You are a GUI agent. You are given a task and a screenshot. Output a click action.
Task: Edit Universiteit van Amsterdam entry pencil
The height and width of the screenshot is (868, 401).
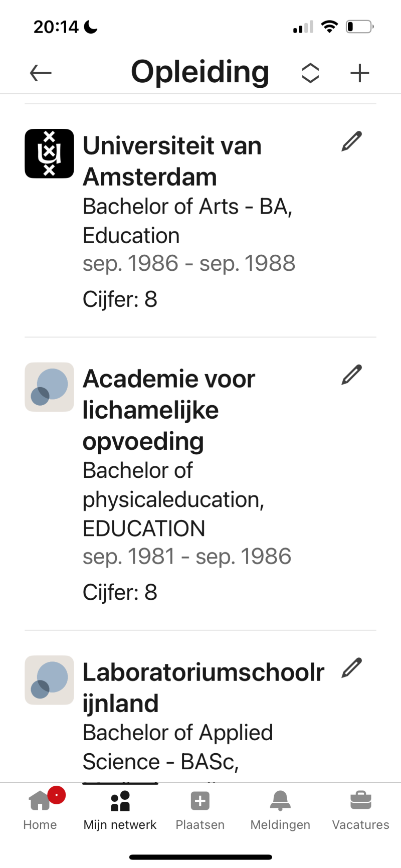tap(351, 141)
